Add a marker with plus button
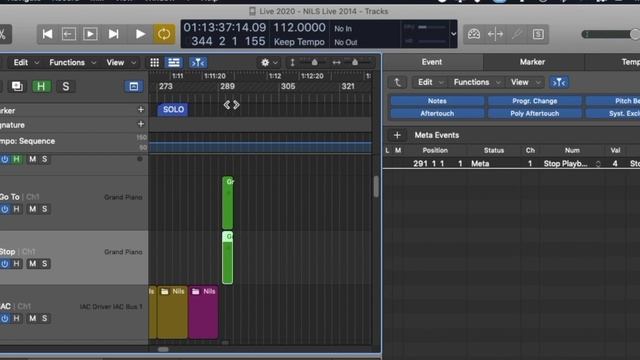The height and width of the screenshot is (360, 640). click(141, 109)
